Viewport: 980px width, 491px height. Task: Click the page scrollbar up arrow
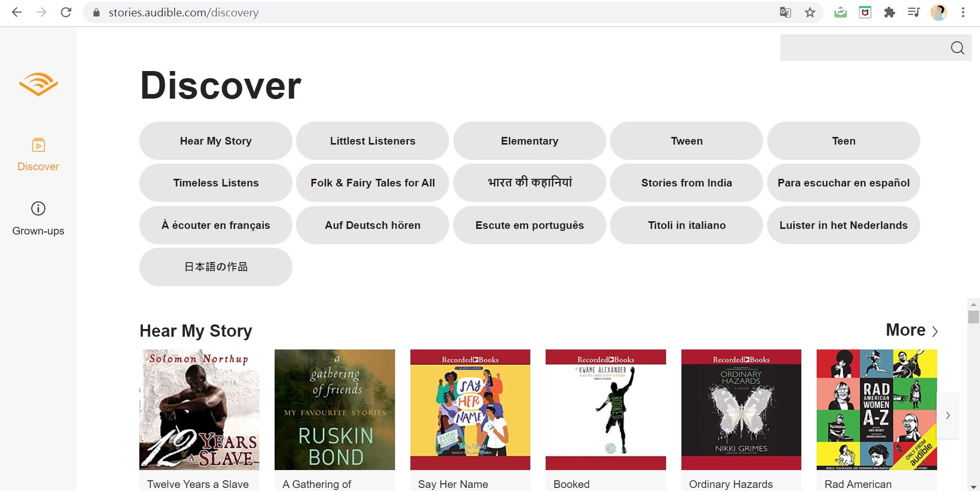pos(973,304)
